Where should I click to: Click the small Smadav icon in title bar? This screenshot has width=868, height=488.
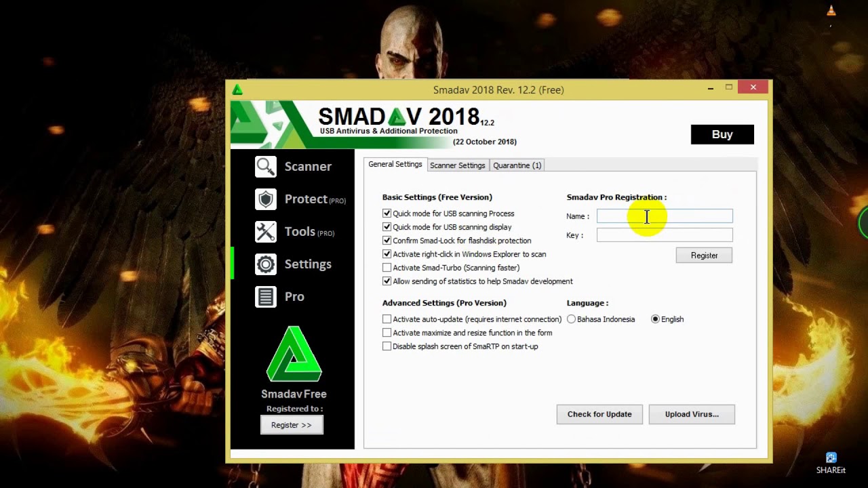237,89
